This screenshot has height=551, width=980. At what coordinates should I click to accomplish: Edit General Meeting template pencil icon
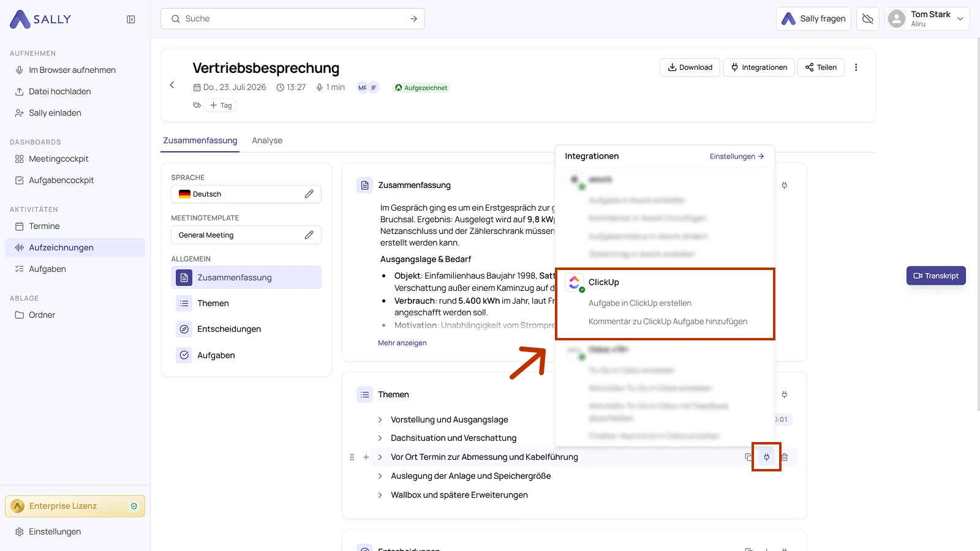[309, 235]
